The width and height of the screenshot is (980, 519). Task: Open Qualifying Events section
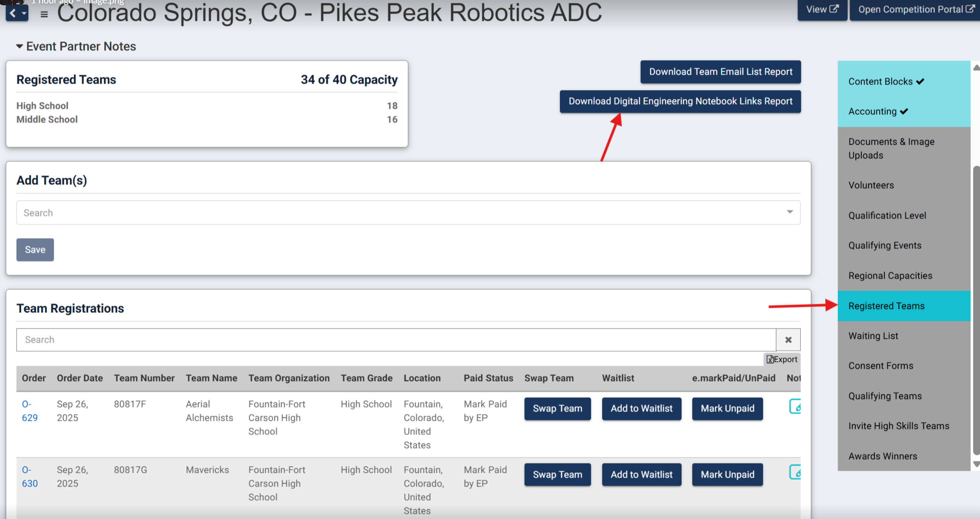point(904,246)
